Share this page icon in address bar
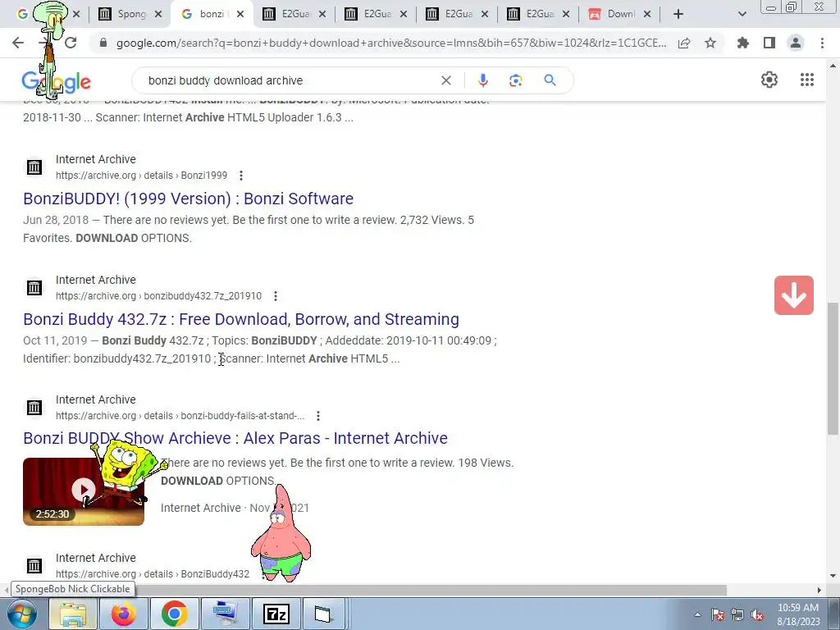The width and height of the screenshot is (840, 630). 684,43
